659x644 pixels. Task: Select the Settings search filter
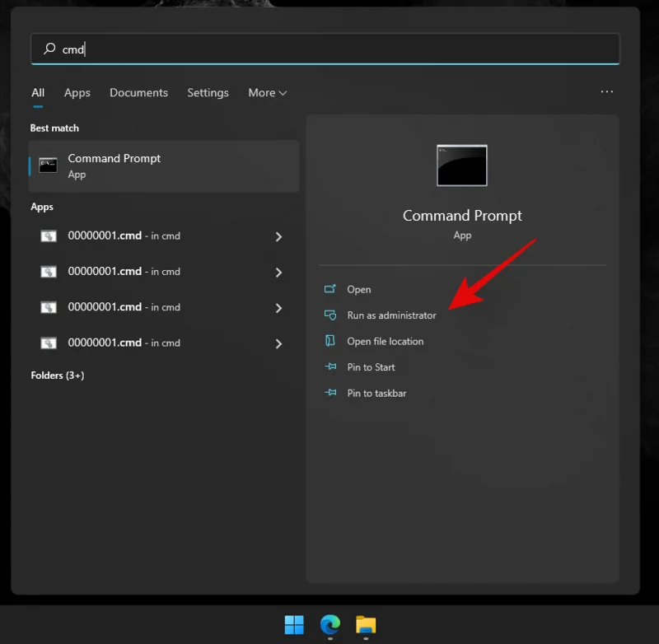point(208,92)
